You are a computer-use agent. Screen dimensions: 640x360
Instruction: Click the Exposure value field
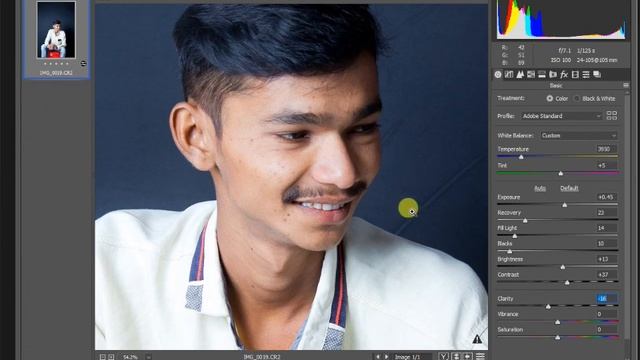click(x=606, y=197)
